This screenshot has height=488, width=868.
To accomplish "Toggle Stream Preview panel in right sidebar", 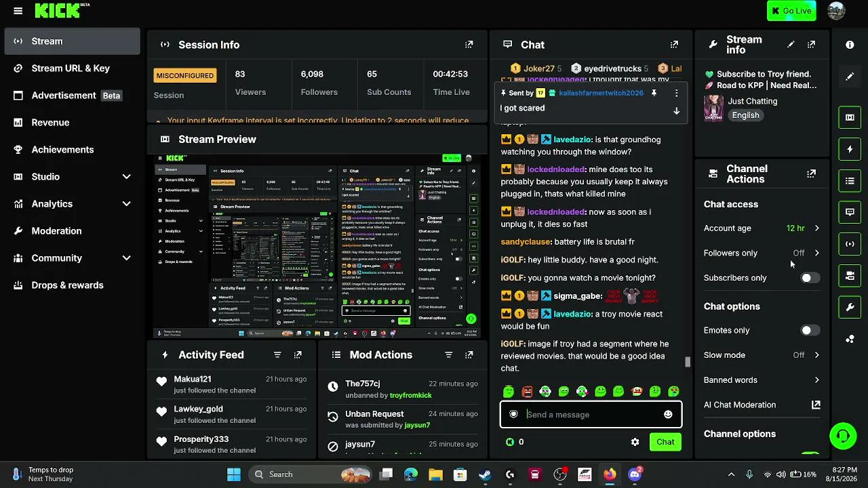I will point(850,117).
